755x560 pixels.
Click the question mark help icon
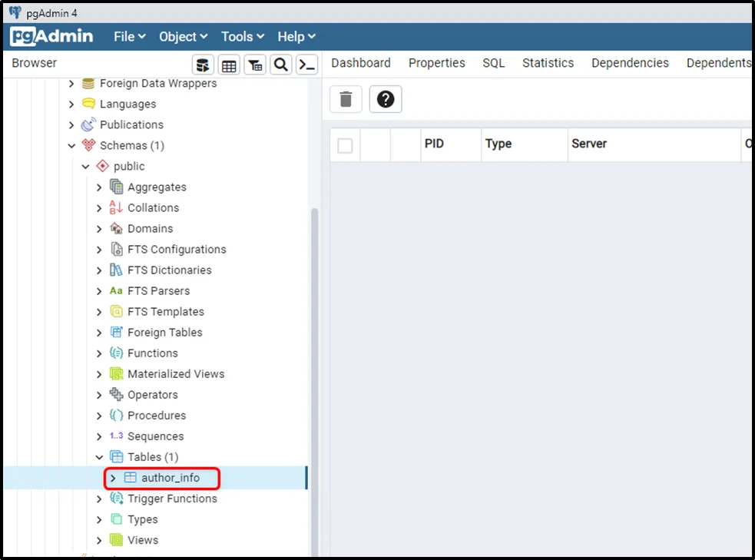(386, 99)
